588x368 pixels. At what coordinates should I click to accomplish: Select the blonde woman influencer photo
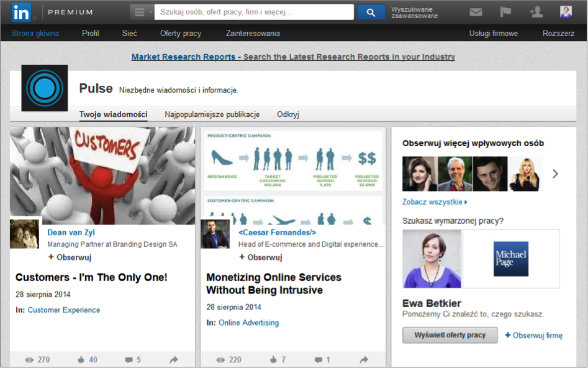525,174
